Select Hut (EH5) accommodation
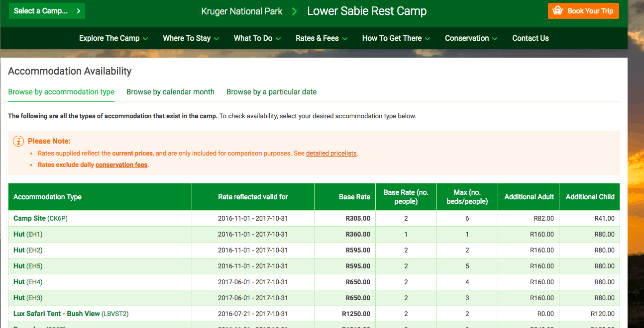Image resolution: width=644 pixels, height=328 pixels. coord(28,266)
